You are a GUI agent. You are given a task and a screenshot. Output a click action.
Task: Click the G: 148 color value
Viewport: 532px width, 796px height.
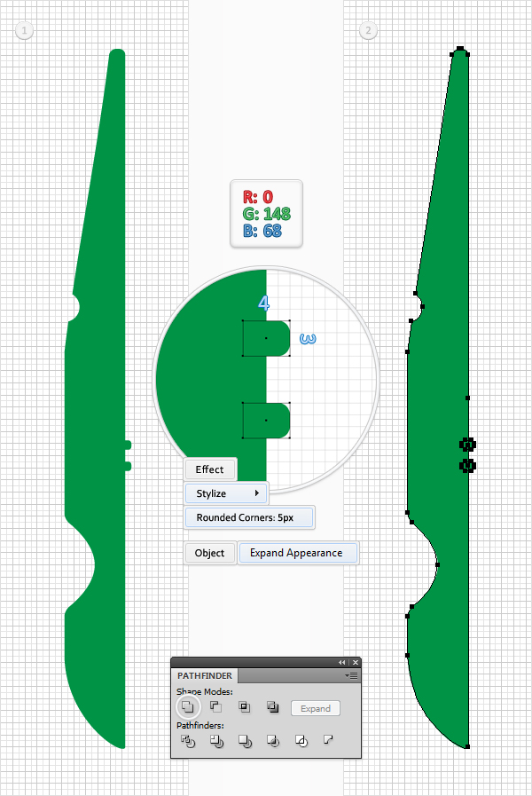pos(266,214)
